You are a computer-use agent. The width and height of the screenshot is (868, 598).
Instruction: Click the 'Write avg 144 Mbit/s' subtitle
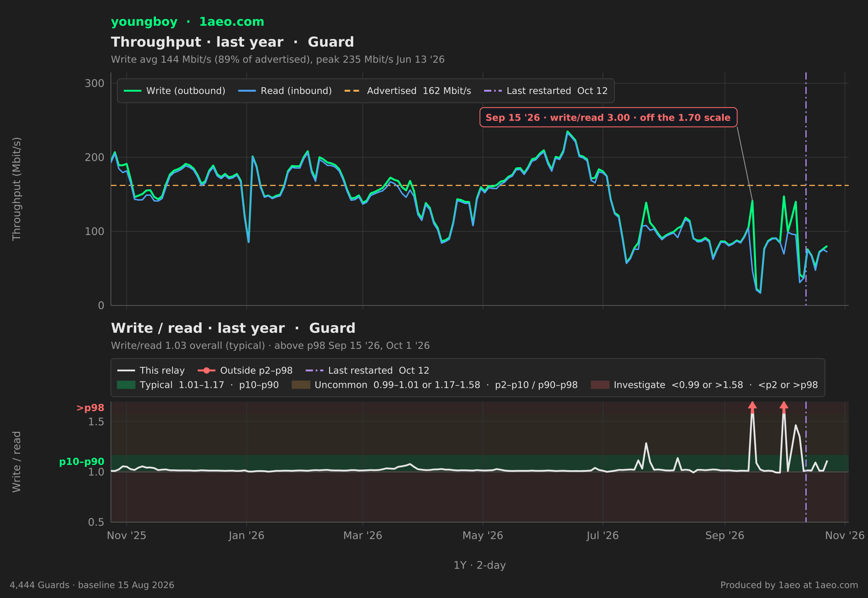coord(278,59)
